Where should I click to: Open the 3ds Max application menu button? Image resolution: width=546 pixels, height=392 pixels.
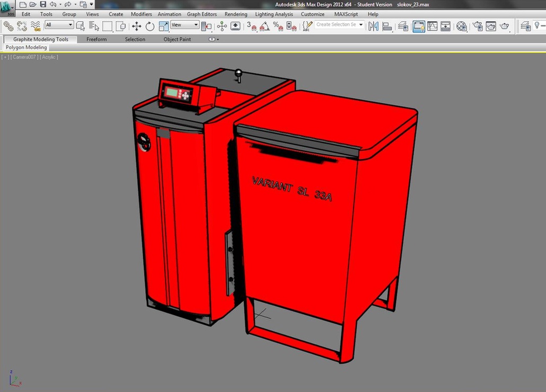coord(7,7)
